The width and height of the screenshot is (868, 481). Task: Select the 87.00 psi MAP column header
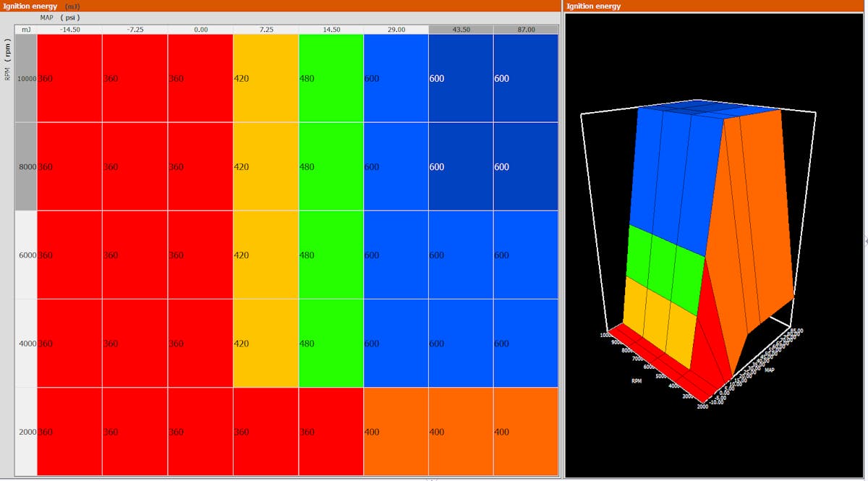tap(526, 30)
